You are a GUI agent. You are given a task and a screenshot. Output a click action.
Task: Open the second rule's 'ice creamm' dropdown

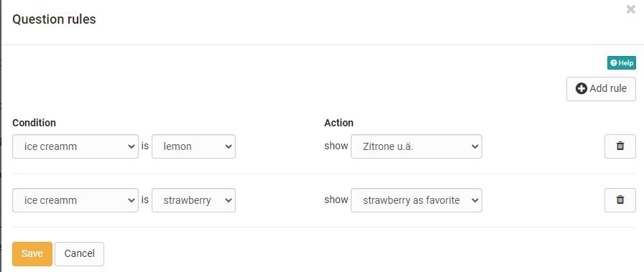[75, 200]
